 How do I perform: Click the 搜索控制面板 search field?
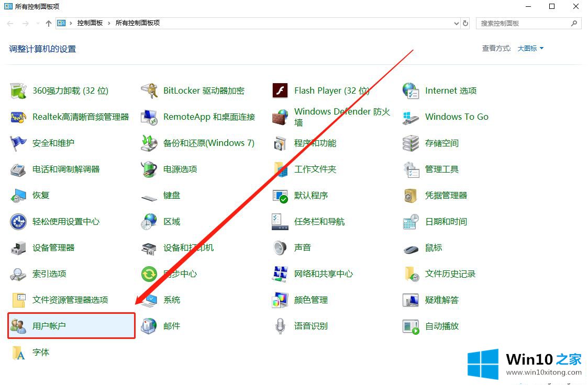529,23
